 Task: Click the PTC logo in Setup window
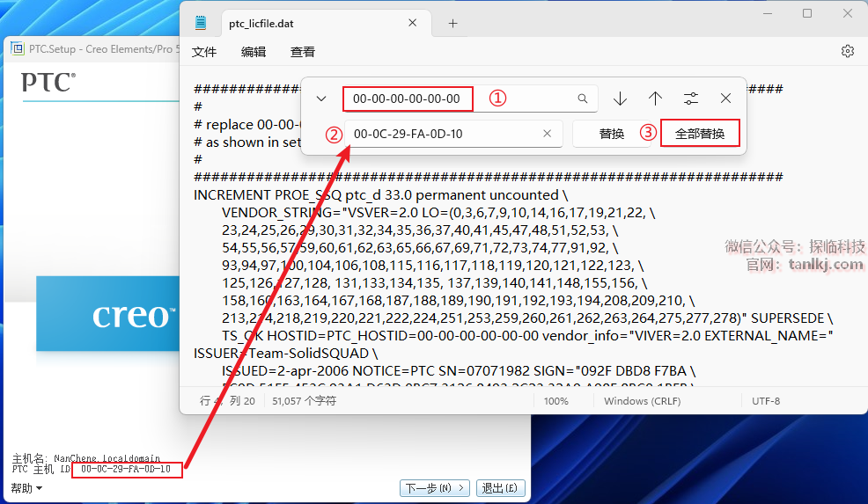tap(48, 82)
